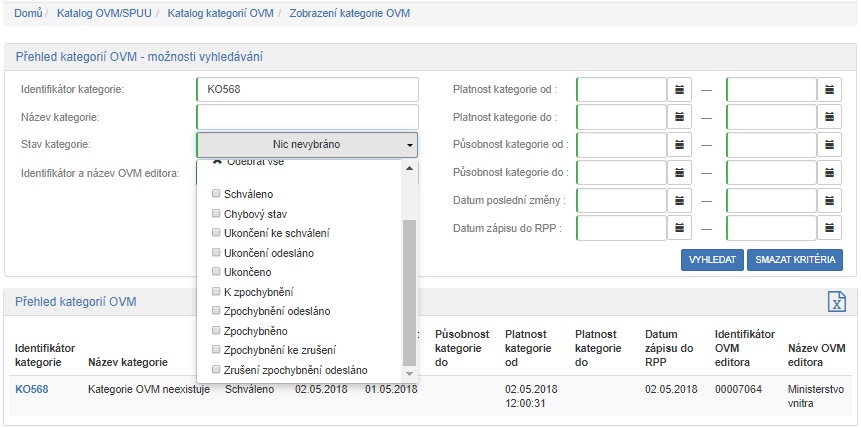Open calendar for Datum poslední změny start date
The height and width of the screenshot is (428, 861).
[680, 201]
